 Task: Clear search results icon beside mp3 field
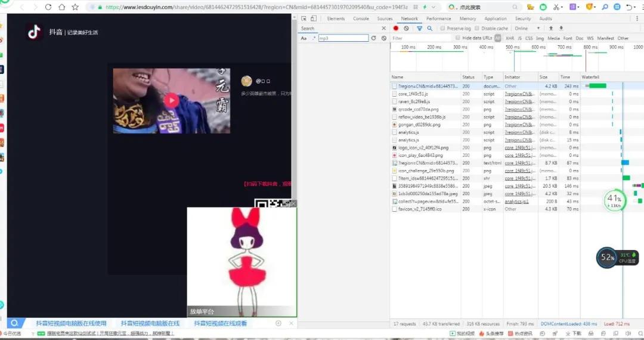(383, 38)
